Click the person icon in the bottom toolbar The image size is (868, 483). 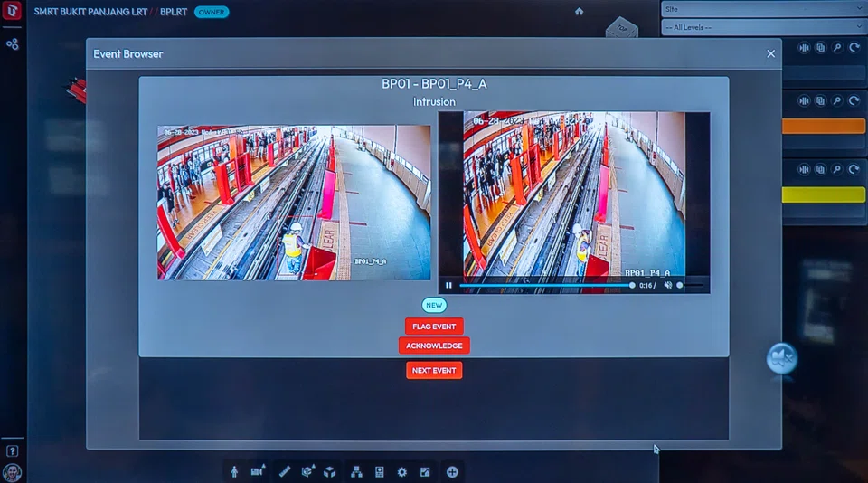pyautogui.click(x=234, y=471)
